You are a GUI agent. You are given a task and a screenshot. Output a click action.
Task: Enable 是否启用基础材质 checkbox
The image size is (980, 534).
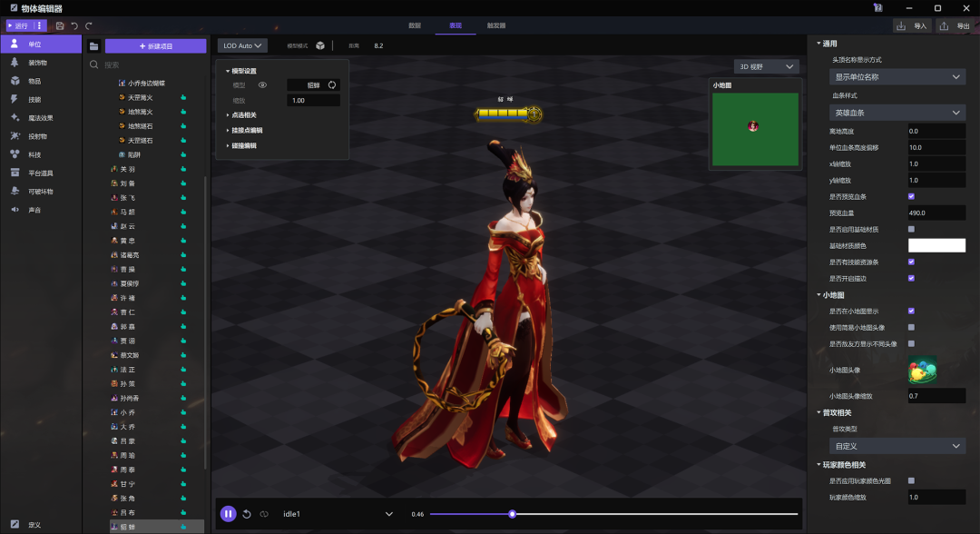(x=911, y=229)
